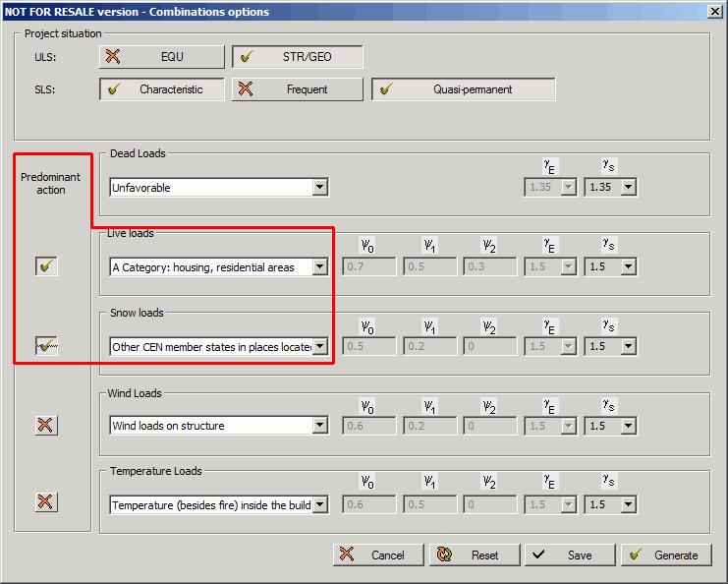Click the Reset button
The height and width of the screenshot is (584, 728).
(x=475, y=555)
